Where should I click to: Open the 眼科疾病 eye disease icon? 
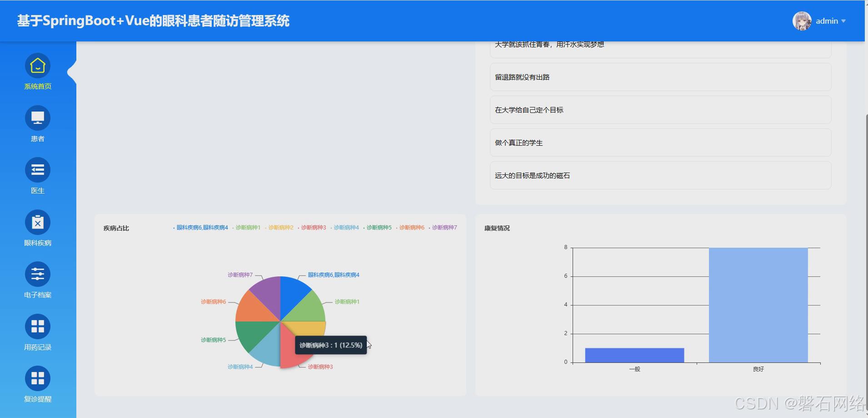(x=37, y=222)
